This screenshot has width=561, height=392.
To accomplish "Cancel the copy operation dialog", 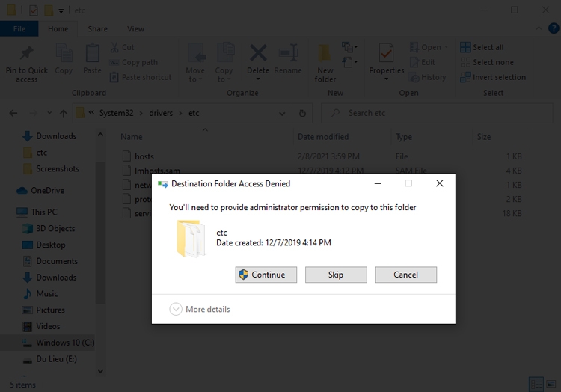I will (x=405, y=275).
